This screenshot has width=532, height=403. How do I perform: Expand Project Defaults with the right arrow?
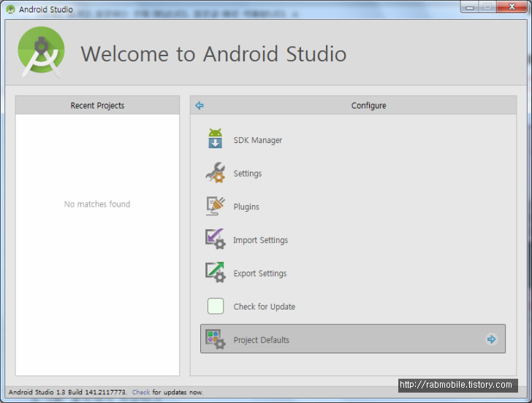coord(491,339)
